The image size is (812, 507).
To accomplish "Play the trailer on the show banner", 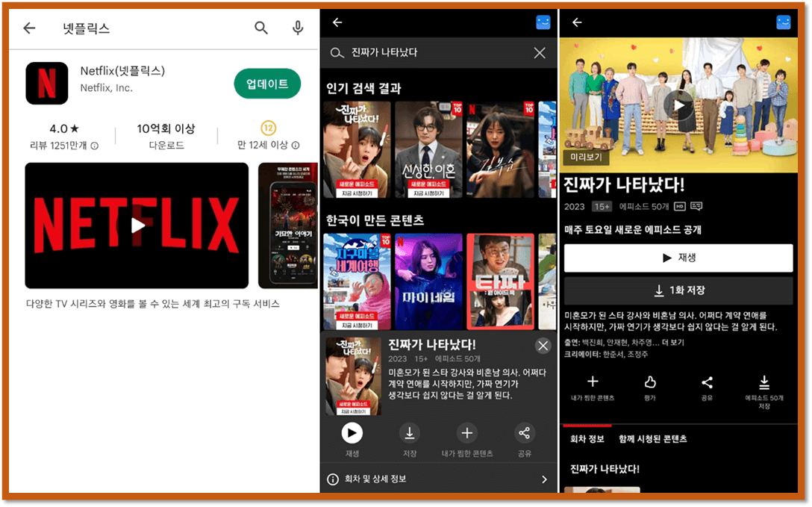I will pos(678,105).
